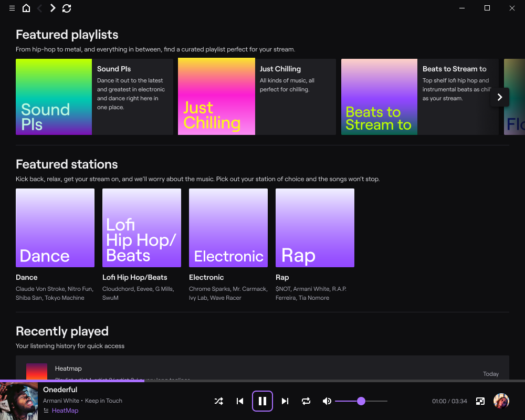Select the Rap station
This screenshot has height=420, width=525.
314,228
